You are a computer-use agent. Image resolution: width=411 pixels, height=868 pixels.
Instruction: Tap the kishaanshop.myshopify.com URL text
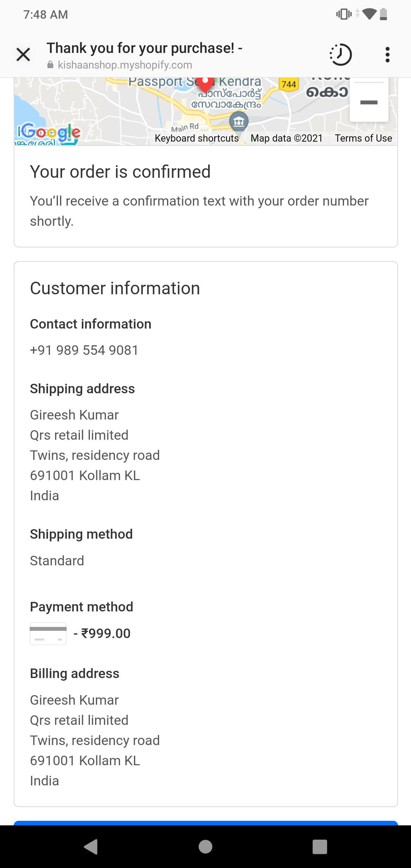[x=125, y=65]
